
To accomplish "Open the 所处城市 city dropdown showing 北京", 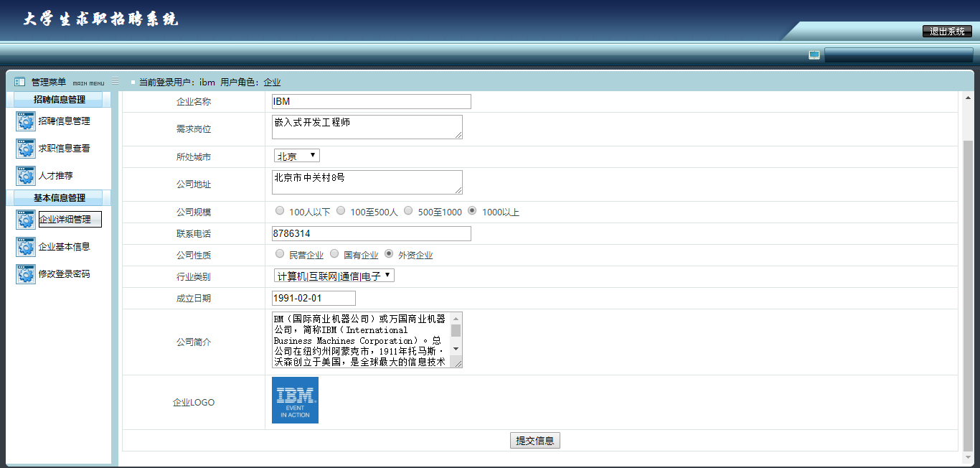I will pos(297,156).
